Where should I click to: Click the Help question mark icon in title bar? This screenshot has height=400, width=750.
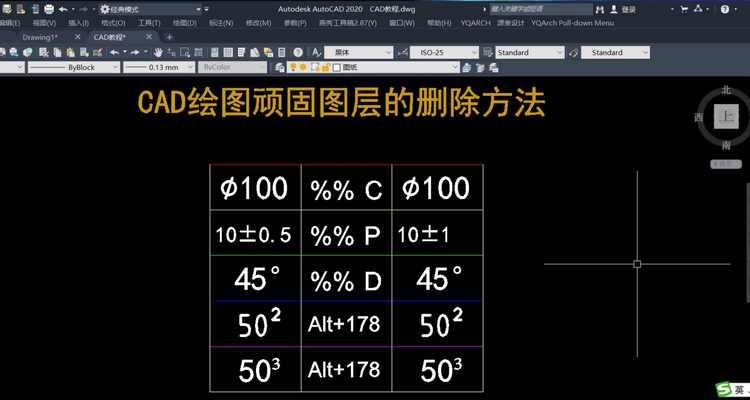[x=725, y=9]
